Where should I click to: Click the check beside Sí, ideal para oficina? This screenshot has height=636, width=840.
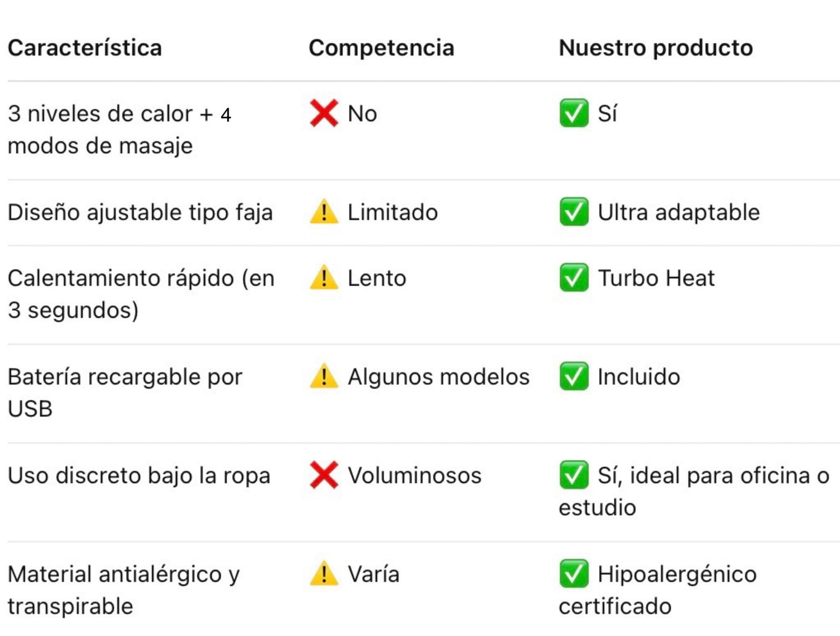point(573,475)
